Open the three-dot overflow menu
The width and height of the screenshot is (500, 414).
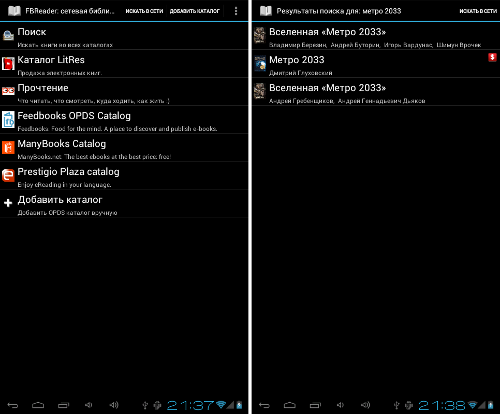[236, 11]
